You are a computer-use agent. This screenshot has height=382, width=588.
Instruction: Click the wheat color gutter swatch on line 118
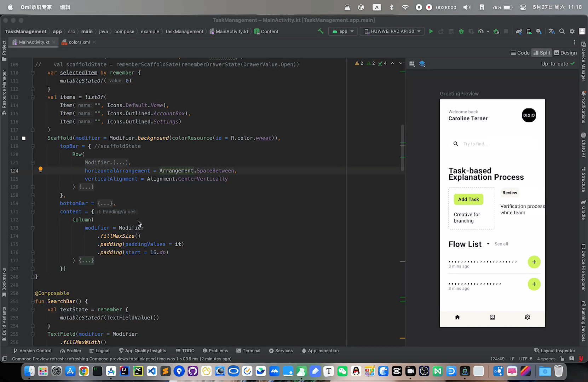click(24, 138)
